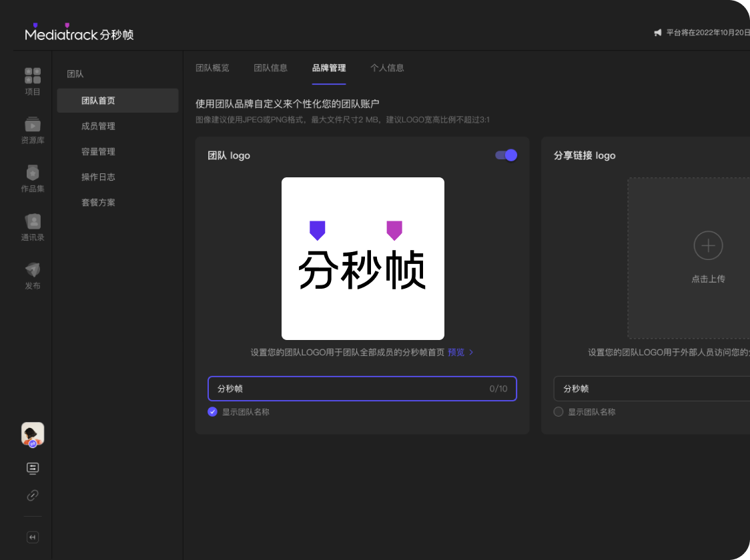
Task: Click the 分享链接 logo card title
Action: click(585, 155)
